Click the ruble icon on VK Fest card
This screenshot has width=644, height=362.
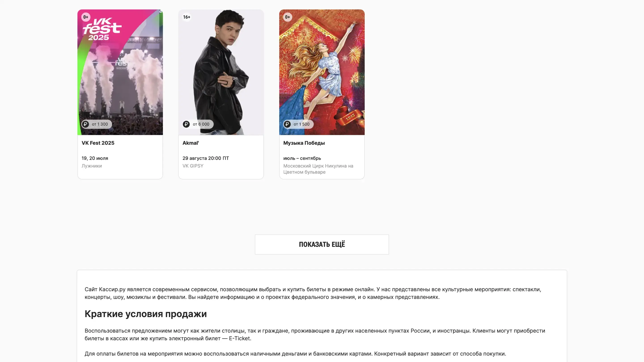[85, 124]
